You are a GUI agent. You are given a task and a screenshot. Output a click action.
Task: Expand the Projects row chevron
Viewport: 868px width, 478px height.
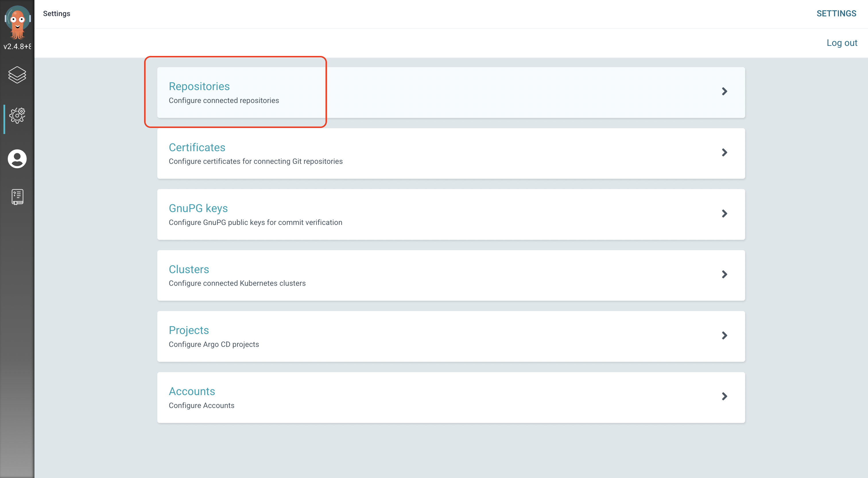(x=724, y=335)
